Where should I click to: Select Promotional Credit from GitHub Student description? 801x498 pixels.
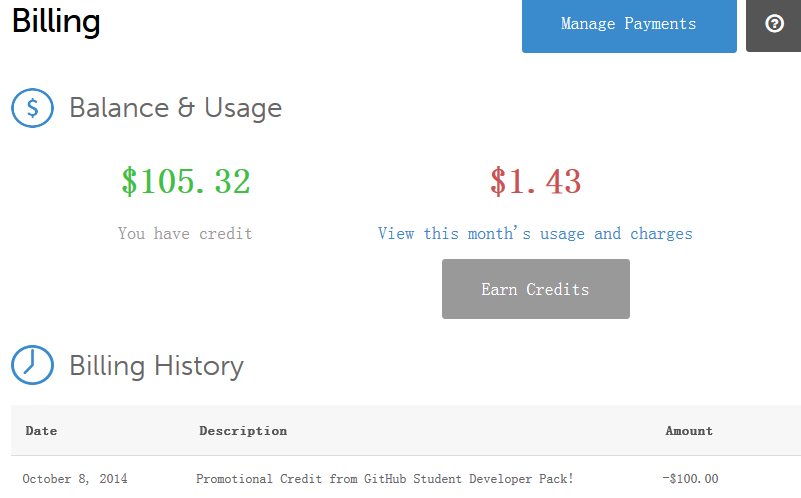point(385,479)
